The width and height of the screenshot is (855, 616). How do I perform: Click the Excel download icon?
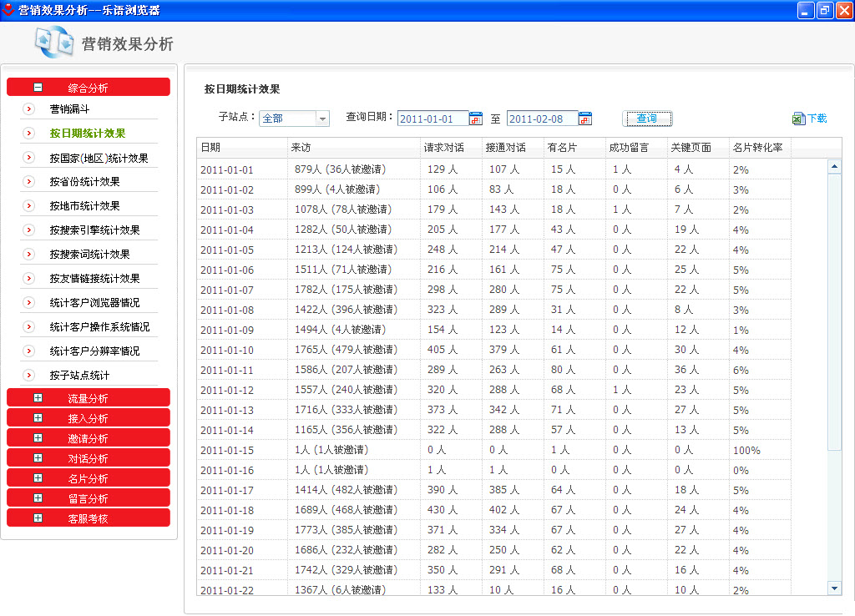[x=798, y=119]
